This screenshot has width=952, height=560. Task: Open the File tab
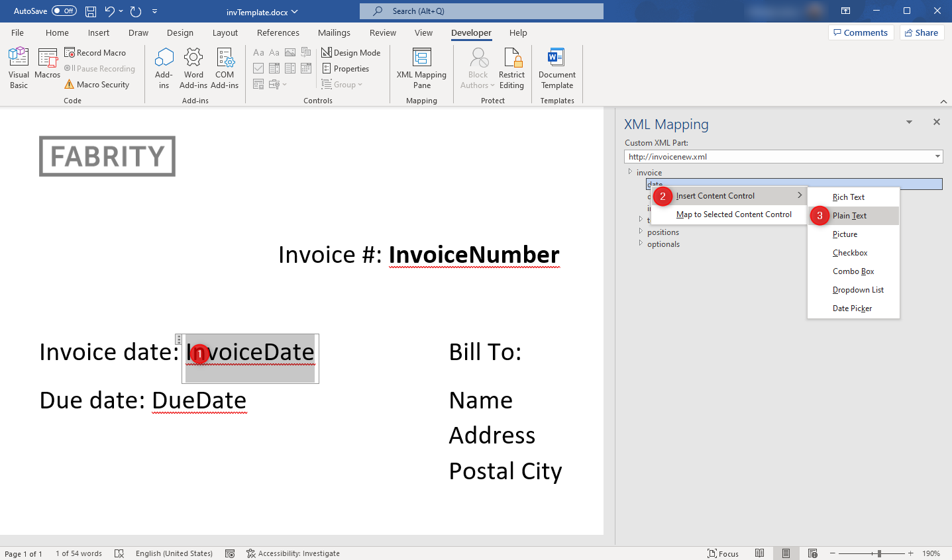click(18, 33)
